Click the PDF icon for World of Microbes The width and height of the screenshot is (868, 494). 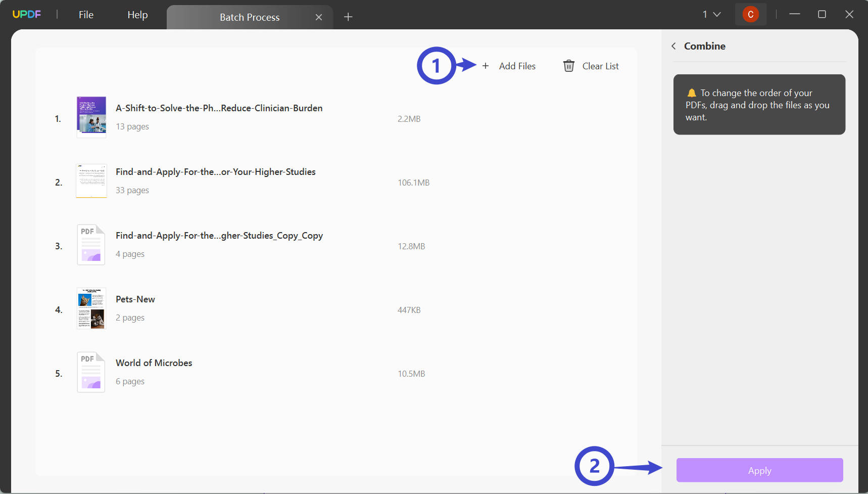(x=91, y=372)
